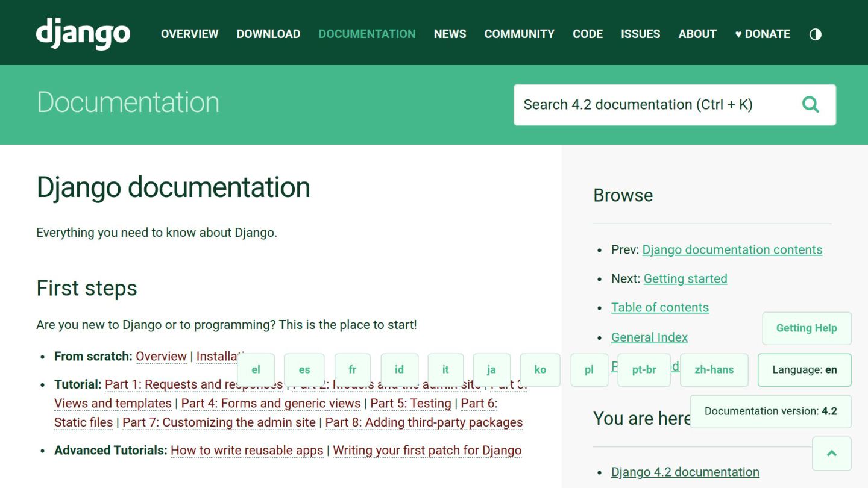
Task: Open Django documentation contents link
Action: [x=732, y=249]
